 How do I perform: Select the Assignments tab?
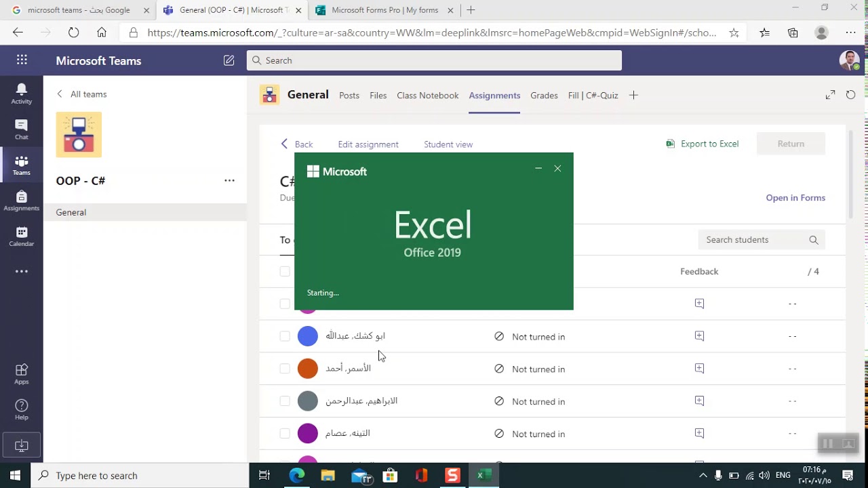(494, 96)
